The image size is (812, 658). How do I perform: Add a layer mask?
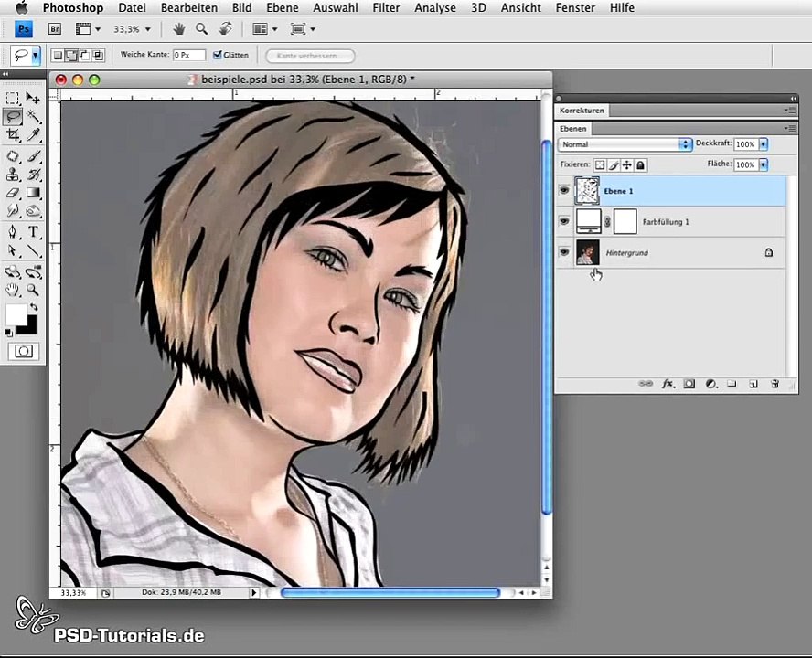[x=689, y=384]
